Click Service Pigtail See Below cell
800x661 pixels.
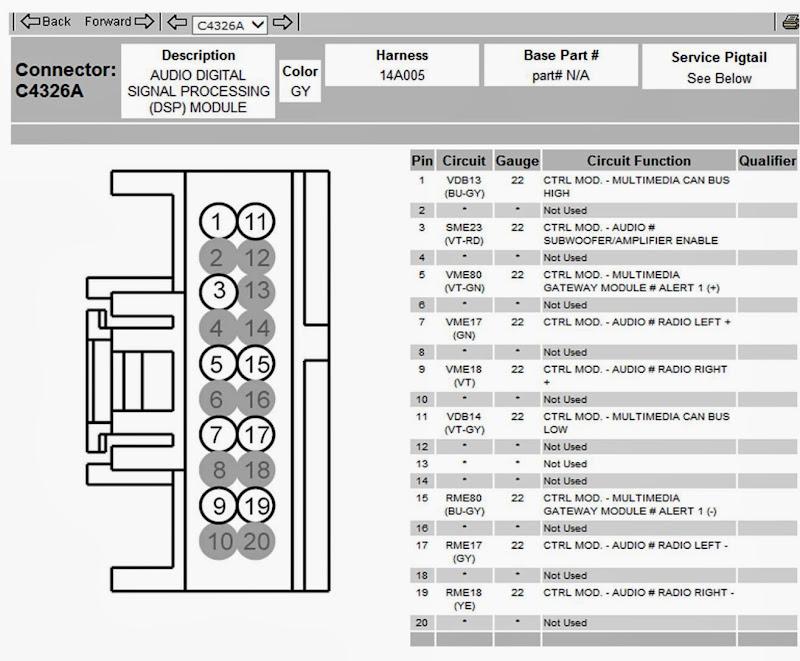click(719, 67)
